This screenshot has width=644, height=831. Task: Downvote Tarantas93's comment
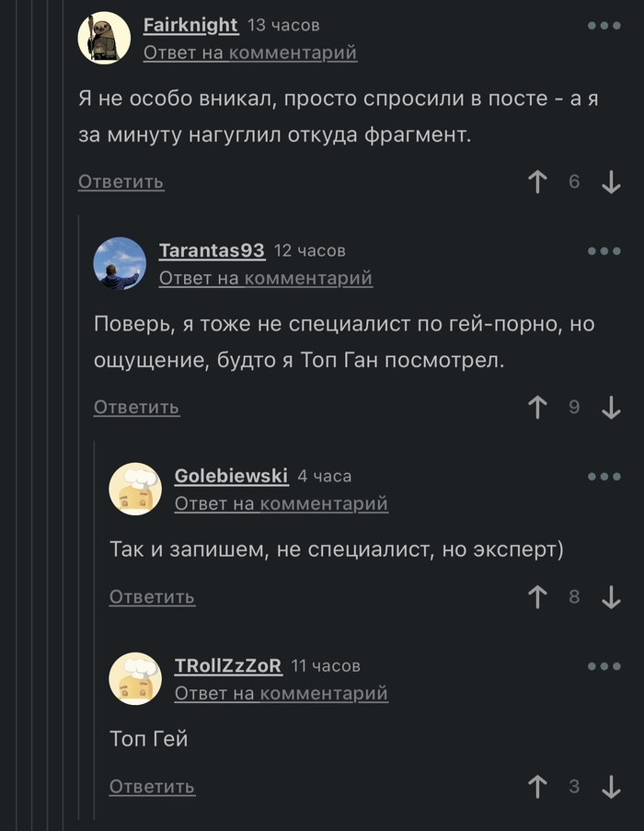[611, 407]
